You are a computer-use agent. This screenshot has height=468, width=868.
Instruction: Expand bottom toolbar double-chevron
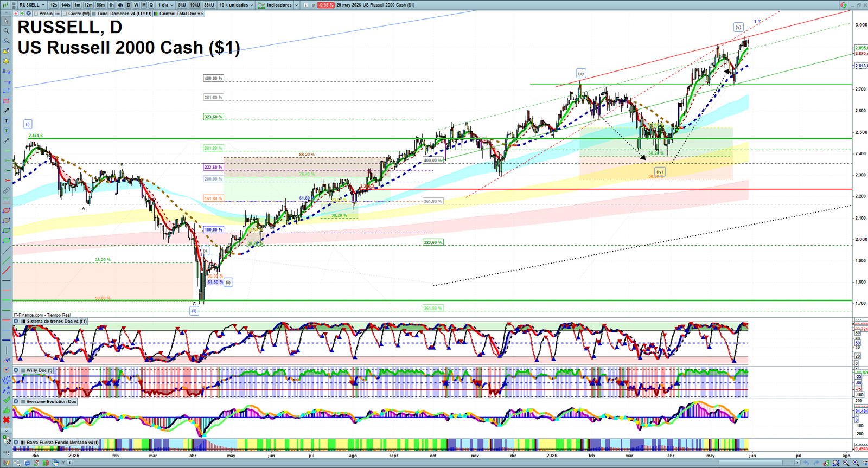[x=63, y=463]
